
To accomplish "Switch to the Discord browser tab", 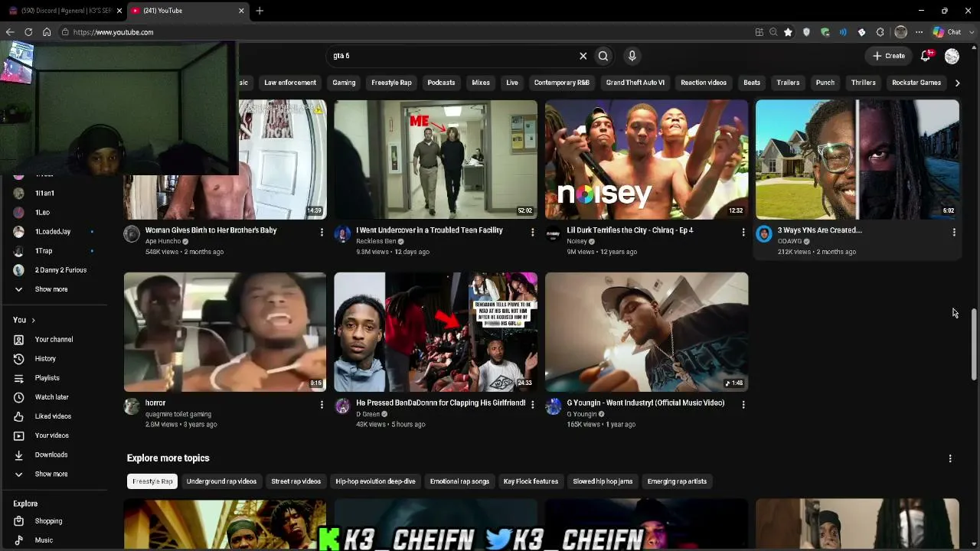I will coord(65,11).
